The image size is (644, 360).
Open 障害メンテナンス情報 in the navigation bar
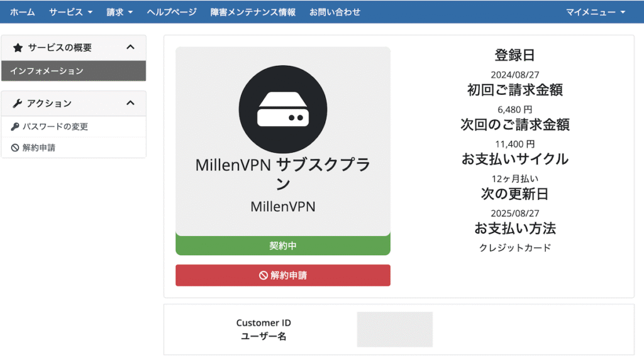click(x=253, y=12)
